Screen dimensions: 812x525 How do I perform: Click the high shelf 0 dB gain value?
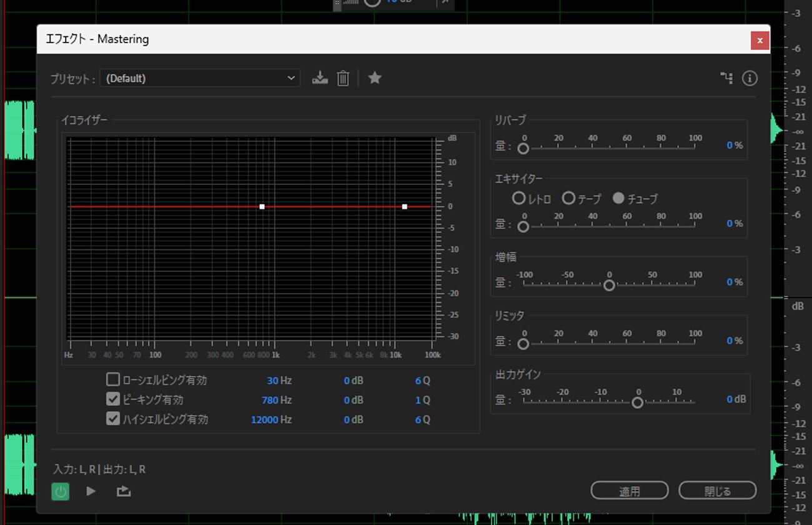coord(347,420)
